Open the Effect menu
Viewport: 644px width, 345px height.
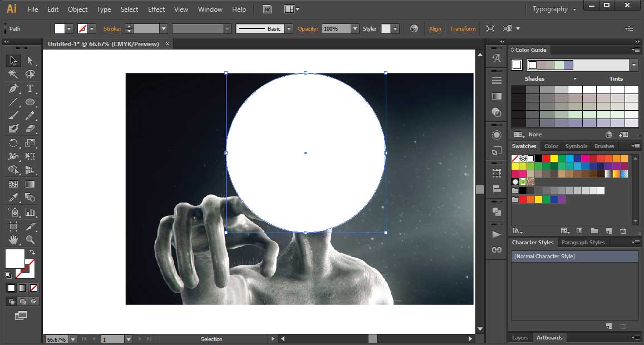[x=156, y=9]
